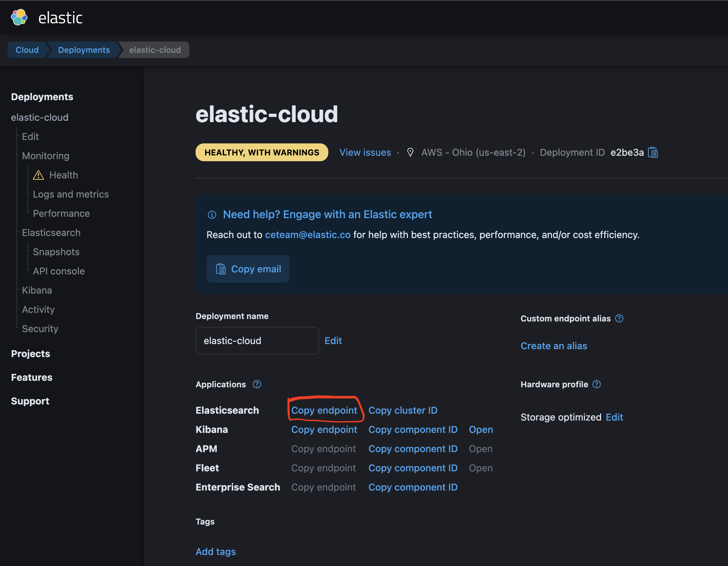Click the Storage optimized text
This screenshot has width=728, height=566.
[561, 417]
